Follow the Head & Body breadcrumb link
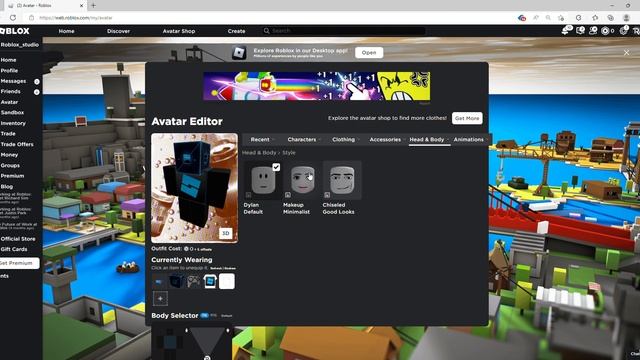The width and height of the screenshot is (640, 360). [259, 153]
